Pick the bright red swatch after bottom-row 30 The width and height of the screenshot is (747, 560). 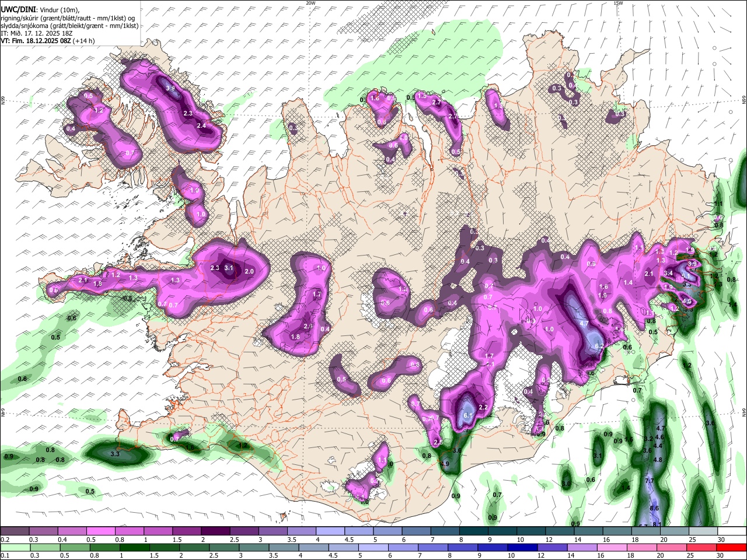pos(731,547)
